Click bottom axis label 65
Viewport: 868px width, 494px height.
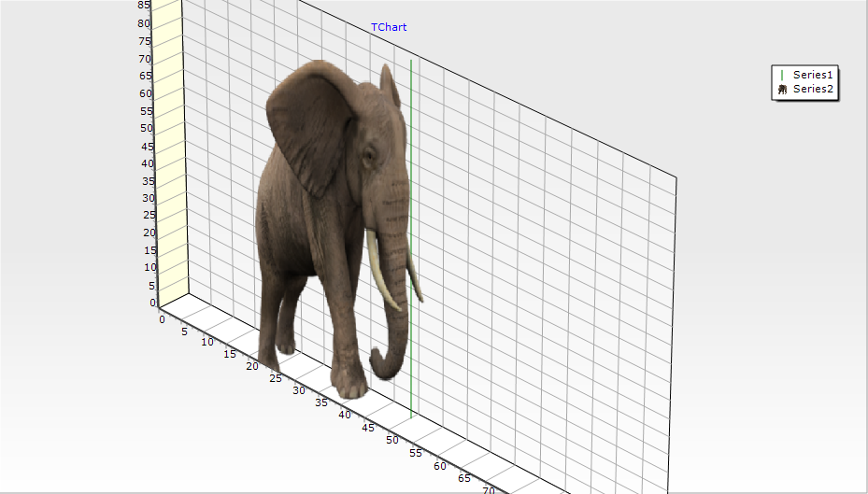[463, 478]
